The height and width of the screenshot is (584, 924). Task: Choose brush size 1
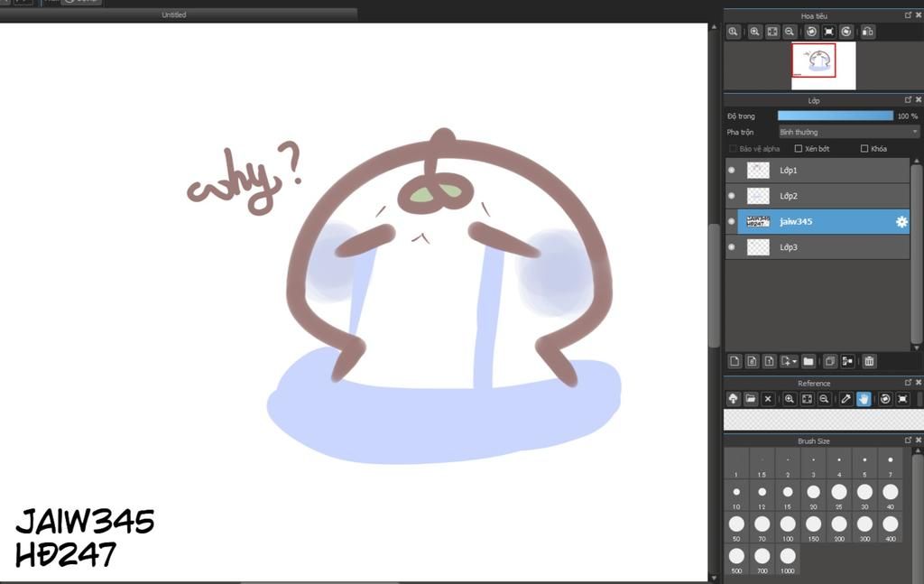coord(736,463)
